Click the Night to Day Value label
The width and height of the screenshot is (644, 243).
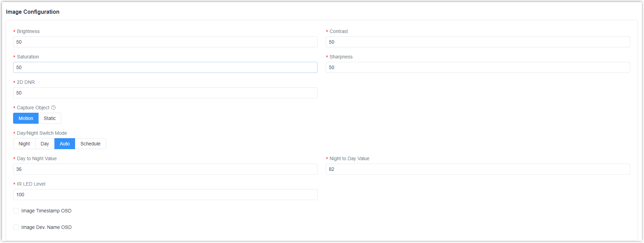[x=350, y=158]
